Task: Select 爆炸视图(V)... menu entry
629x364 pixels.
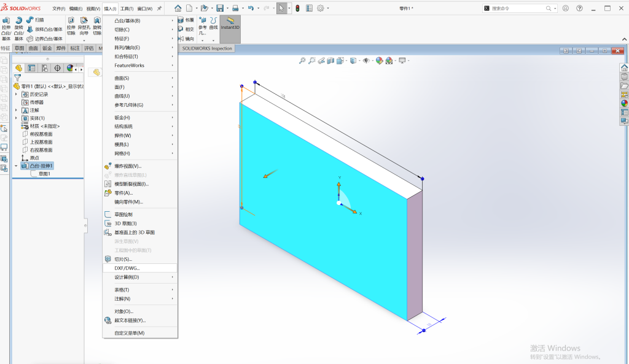Action: tap(139, 166)
